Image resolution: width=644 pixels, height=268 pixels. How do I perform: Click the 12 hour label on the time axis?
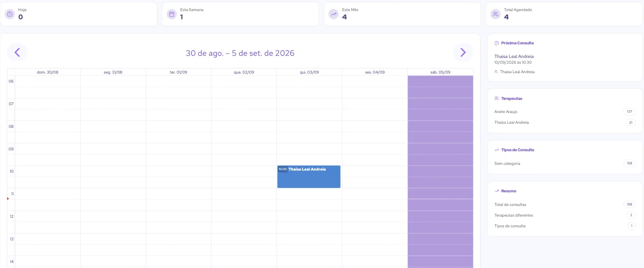tap(11, 216)
